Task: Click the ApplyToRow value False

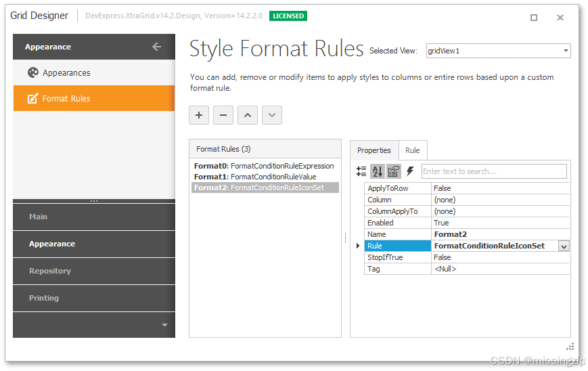Action: [442, 188]
